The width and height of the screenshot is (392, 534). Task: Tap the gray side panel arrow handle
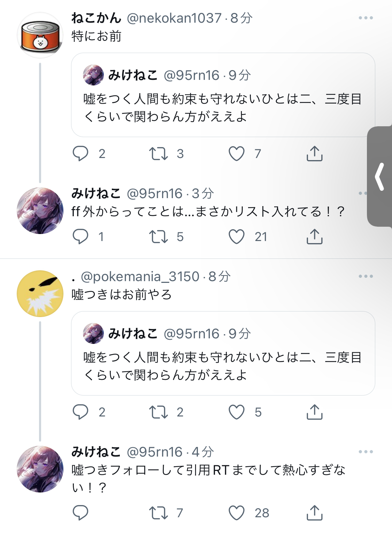[x=380, y=176]
